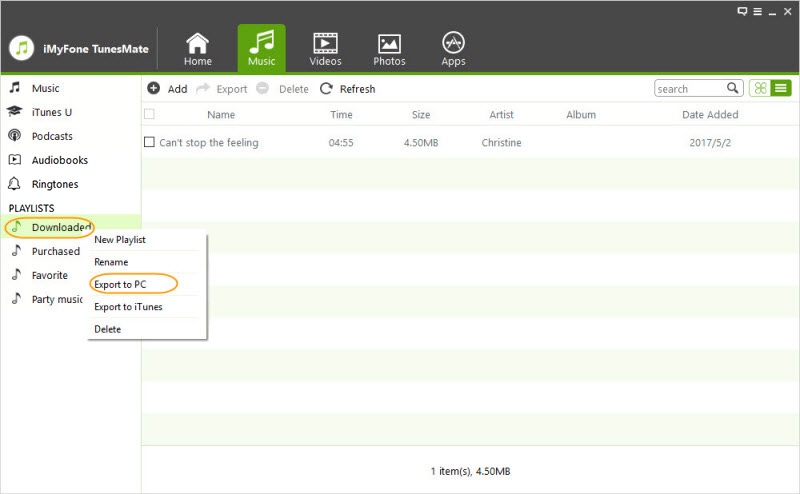Click the 4.50MB size cell
This screenshot has height=494, width=800.
point(421,142)
